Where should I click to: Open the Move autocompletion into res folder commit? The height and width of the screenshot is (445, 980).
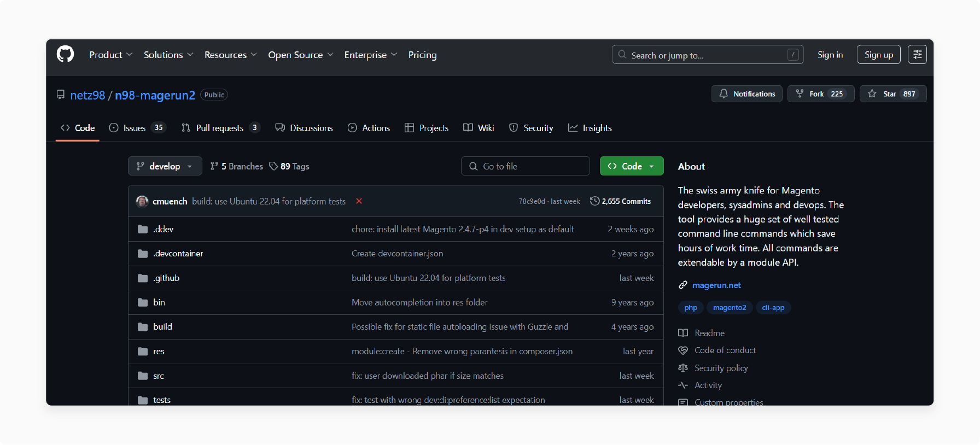pos(419,302)
